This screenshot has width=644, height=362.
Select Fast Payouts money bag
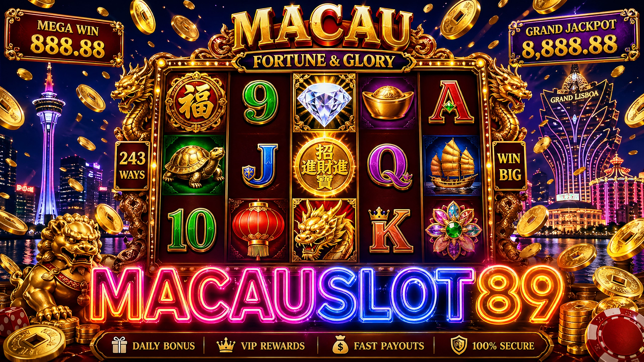tap(340, 345)
